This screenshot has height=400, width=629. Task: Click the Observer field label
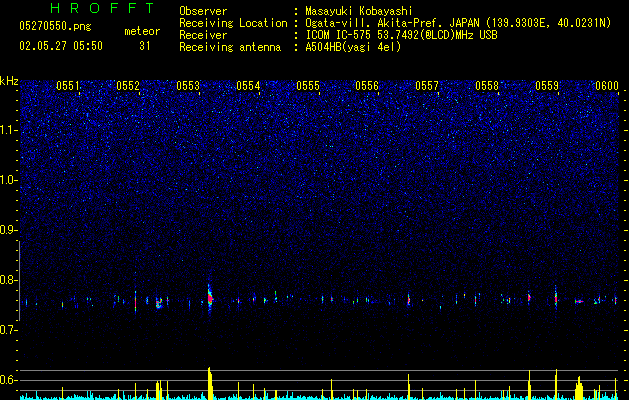(x=203, y=11)
